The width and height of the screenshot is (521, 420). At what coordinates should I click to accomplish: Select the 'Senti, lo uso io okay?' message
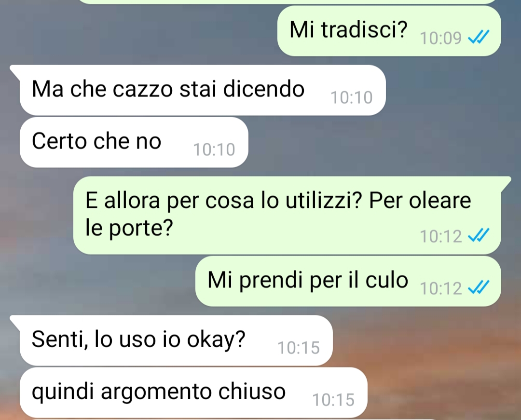coord(176,340)
